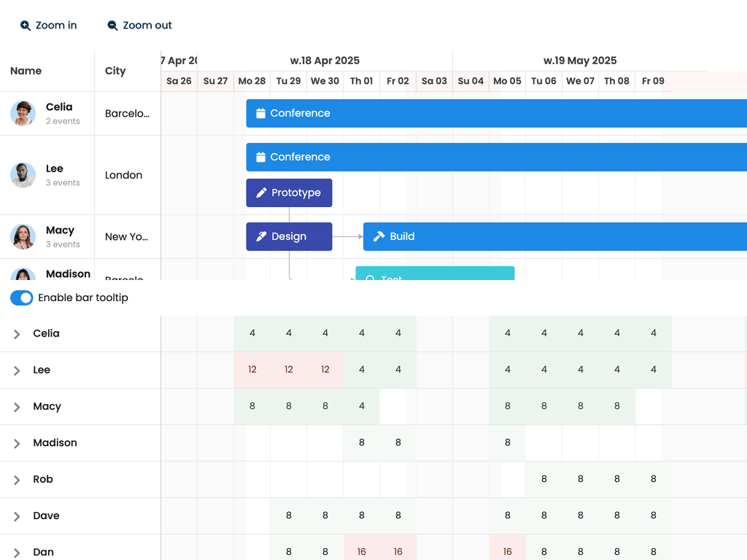Click Dan's red 16 cell on Mo 05
Image resolution: width=747 pixels, height=560 pixels.
[x=508, y=552]
